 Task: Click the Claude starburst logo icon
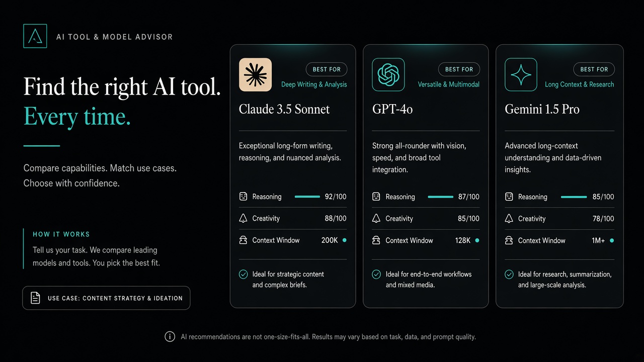tap(255, 74)
